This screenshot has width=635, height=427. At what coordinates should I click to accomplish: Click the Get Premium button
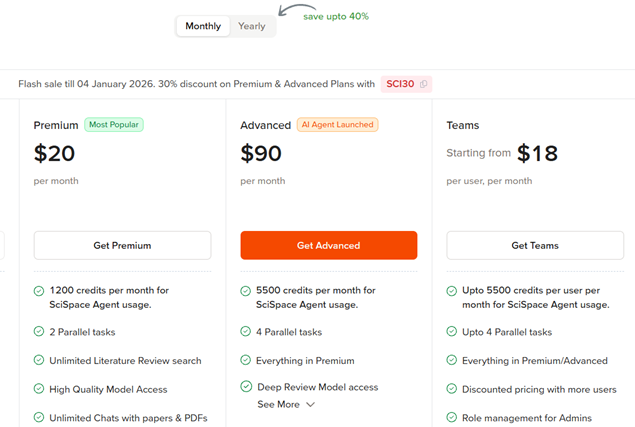pos(122,245)
